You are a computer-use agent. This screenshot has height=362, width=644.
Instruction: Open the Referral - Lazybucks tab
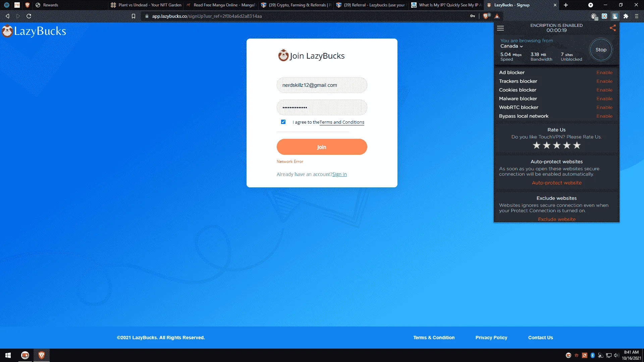coord(371,5)
